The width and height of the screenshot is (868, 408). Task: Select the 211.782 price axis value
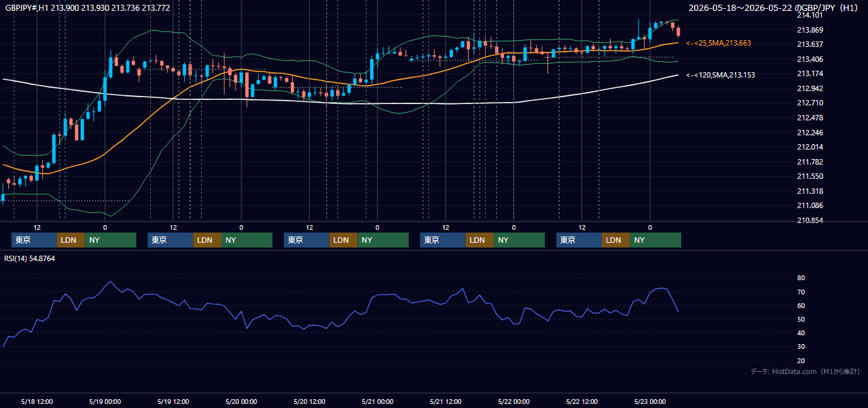[x=810, y=162]
